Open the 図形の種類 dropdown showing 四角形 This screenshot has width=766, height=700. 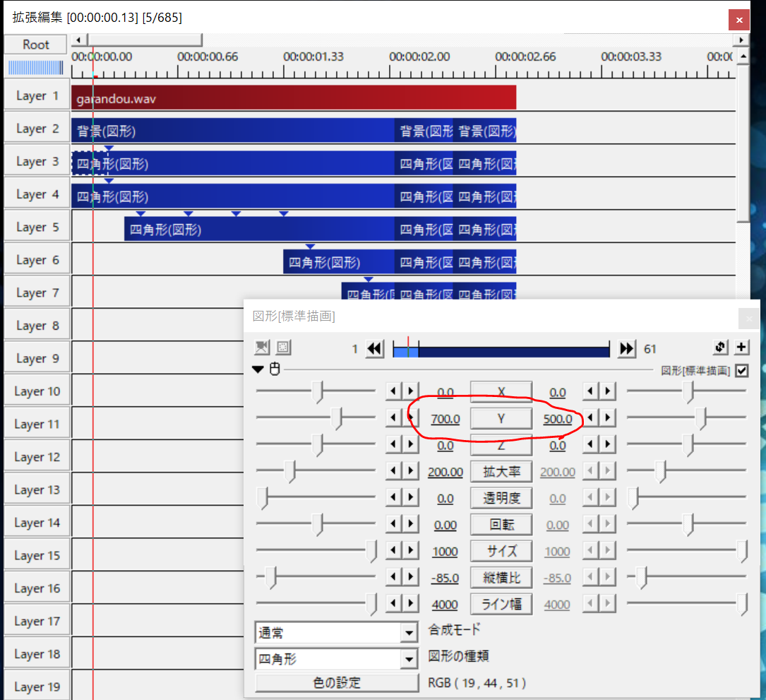pos(336,659)
